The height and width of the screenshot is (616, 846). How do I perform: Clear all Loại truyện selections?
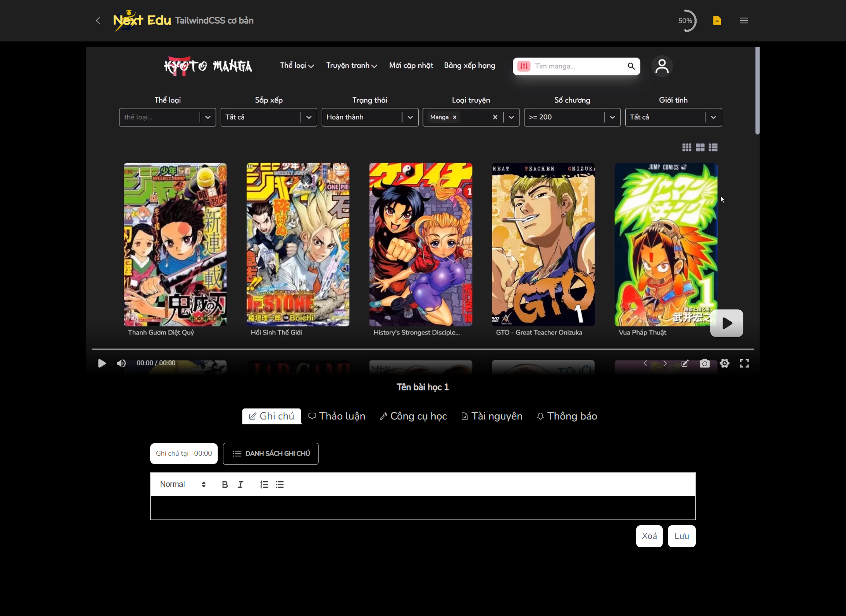[x=495, y=117]
